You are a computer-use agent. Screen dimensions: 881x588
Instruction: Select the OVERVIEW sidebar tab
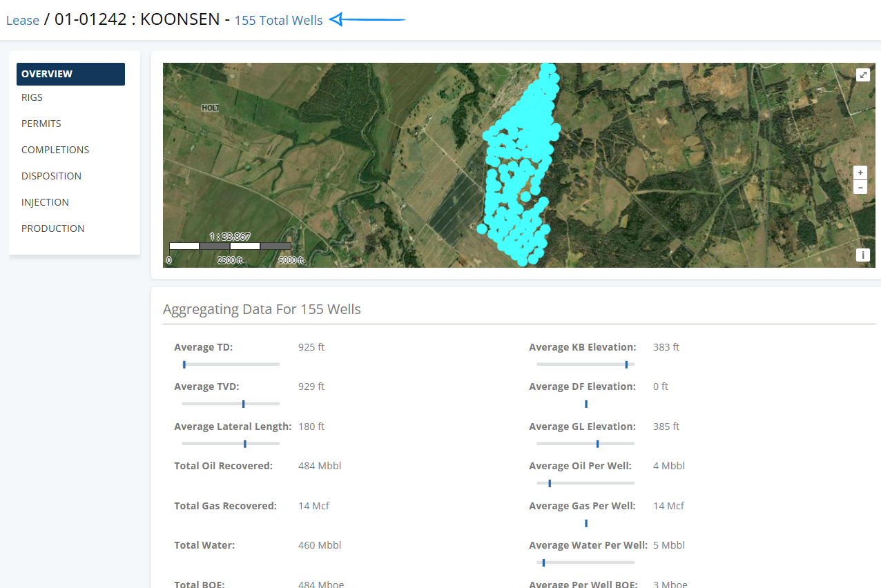coord(70,74)
